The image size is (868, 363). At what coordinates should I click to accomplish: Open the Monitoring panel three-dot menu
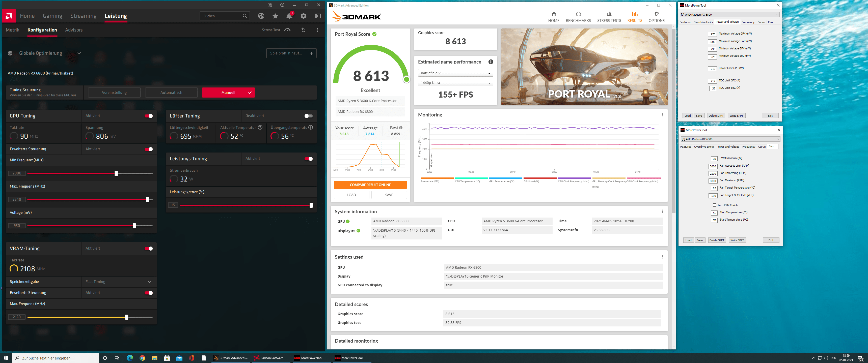coord(662,115)
